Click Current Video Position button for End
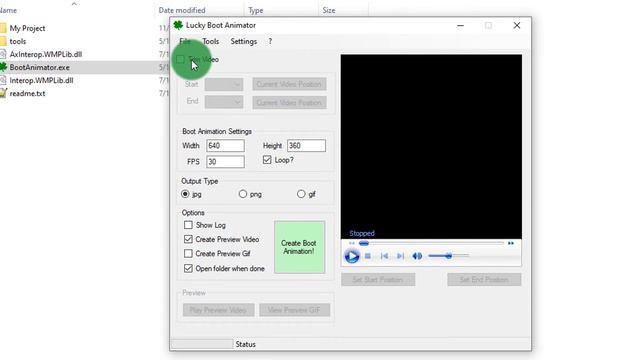The width and height of the screenshot is (640, 360). click(289, 102)
